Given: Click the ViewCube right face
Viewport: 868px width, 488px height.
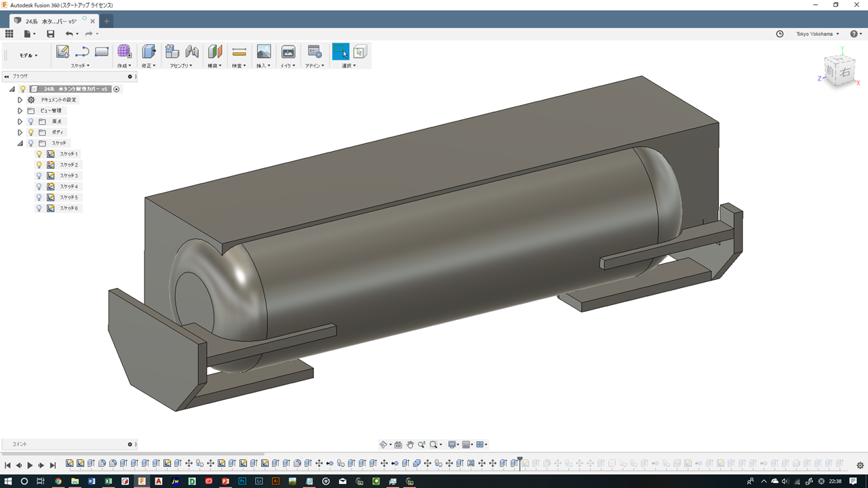Looking at the screenshot, I should point(845,72).
